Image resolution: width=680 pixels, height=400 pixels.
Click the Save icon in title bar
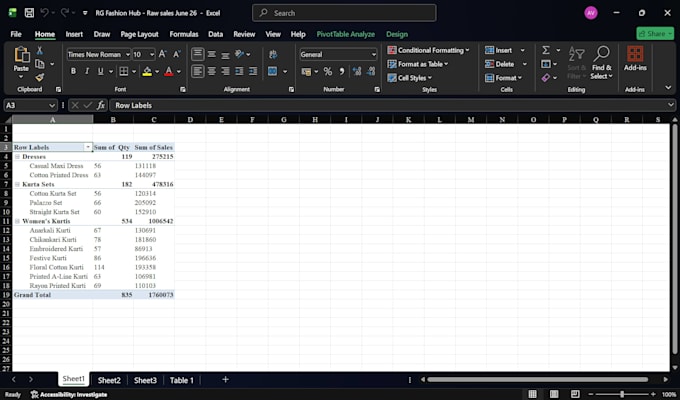[29, 13]
